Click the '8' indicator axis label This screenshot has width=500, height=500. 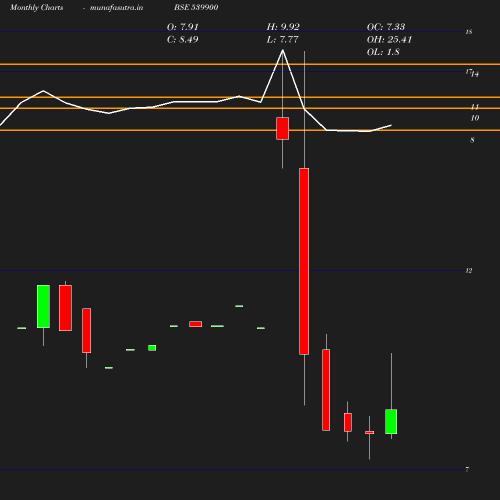point(472,140)
